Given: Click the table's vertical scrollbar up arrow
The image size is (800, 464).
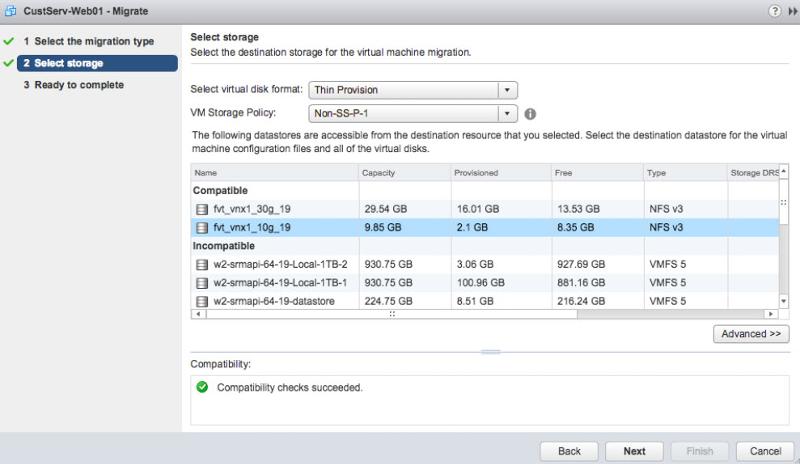Looking at the screenshot, I should (784, 170).
